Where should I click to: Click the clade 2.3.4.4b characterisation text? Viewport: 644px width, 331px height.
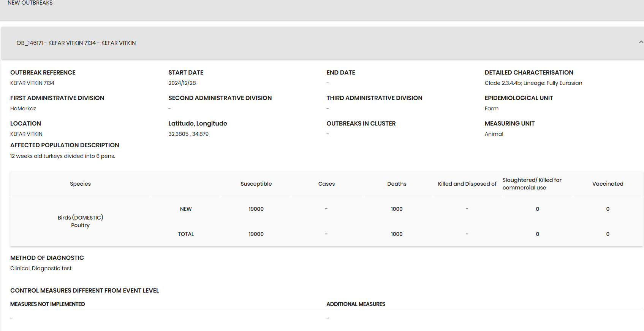(533, 83)
